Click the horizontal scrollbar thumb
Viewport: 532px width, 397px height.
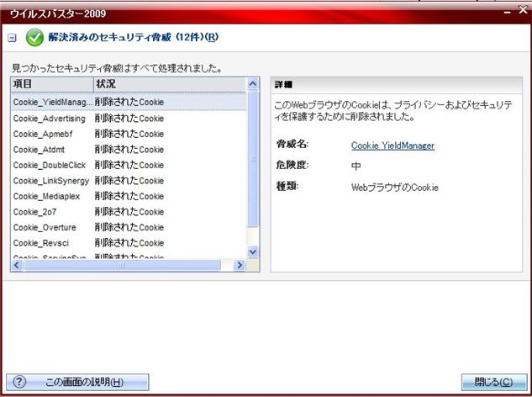[x=122, y=265]
